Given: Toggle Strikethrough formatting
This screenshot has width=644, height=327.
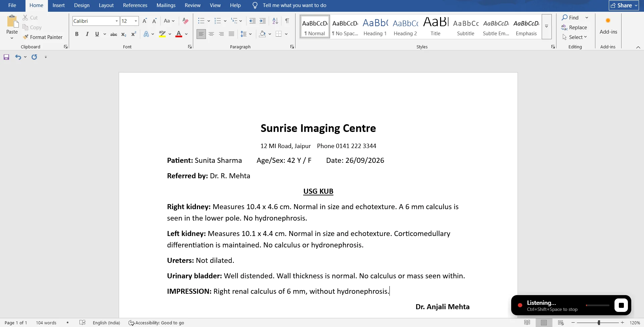Looking at the screenshot, I should (x=114, y=34).
